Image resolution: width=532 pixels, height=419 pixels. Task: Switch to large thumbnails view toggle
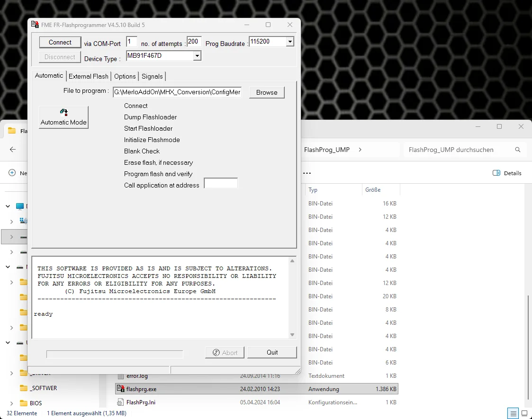coord(524,413)
